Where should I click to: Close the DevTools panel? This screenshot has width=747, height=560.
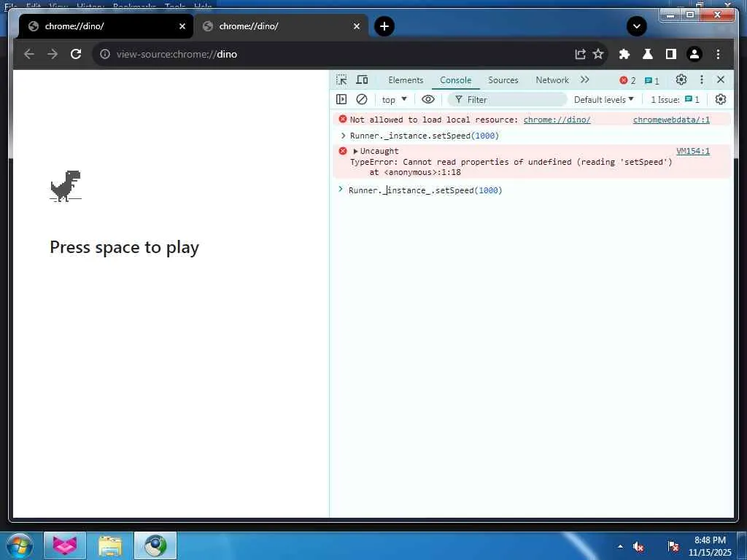721,79
